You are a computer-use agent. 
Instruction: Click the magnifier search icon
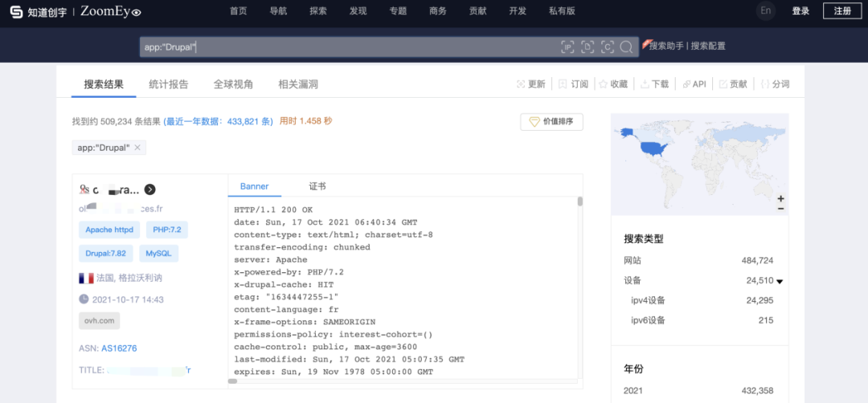(626, 47)
